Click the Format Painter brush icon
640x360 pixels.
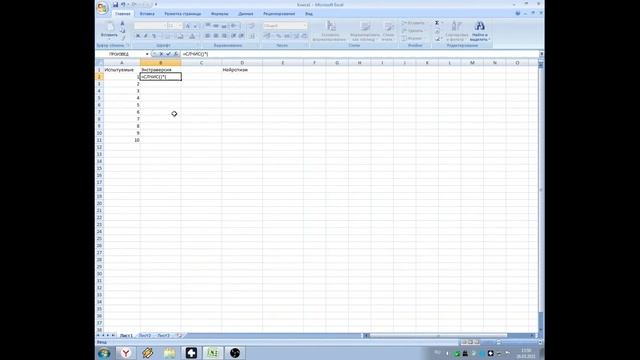point(122,37)
